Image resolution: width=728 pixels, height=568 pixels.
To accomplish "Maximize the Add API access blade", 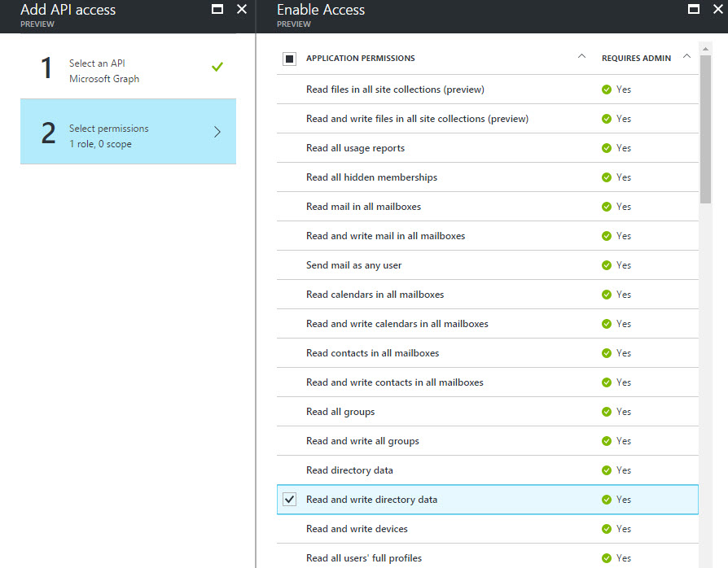I will 217,10.
